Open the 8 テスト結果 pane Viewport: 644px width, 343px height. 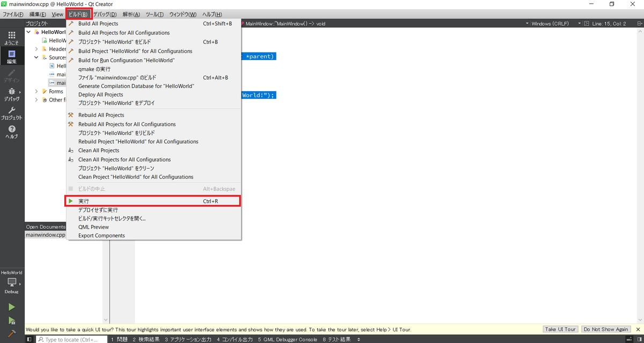336,339
